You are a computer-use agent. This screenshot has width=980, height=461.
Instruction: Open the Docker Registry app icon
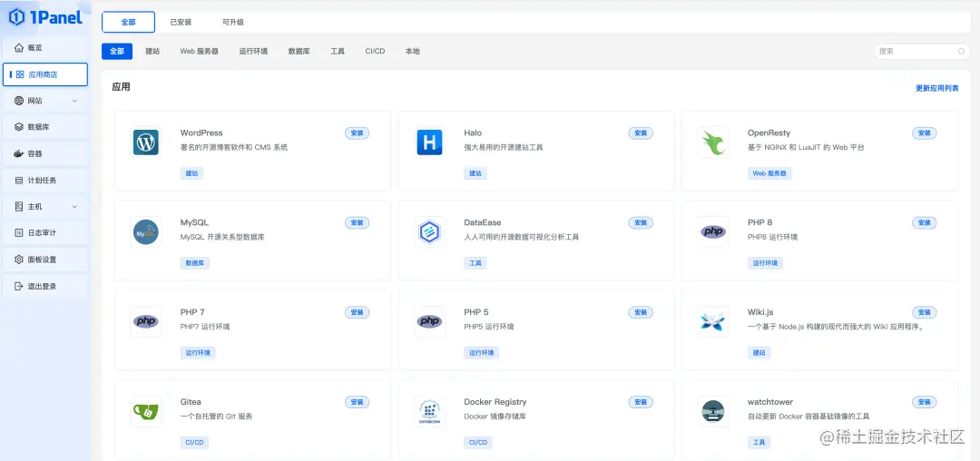(x=429, y=411)
